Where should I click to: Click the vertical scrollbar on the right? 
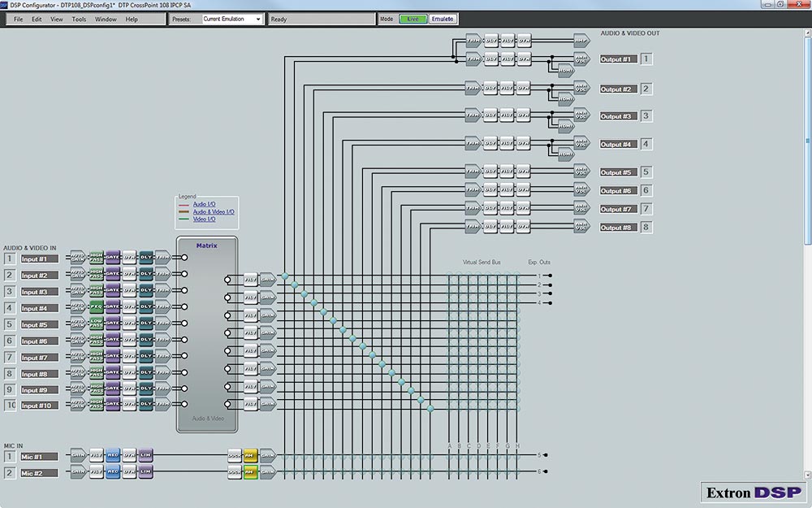[x=807, y=244]
